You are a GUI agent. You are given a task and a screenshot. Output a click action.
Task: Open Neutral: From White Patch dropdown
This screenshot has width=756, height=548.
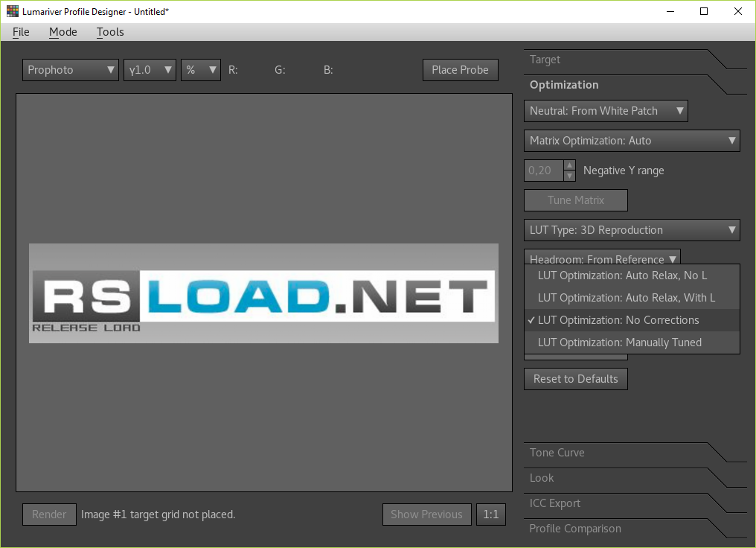click(x=606, y=111)
